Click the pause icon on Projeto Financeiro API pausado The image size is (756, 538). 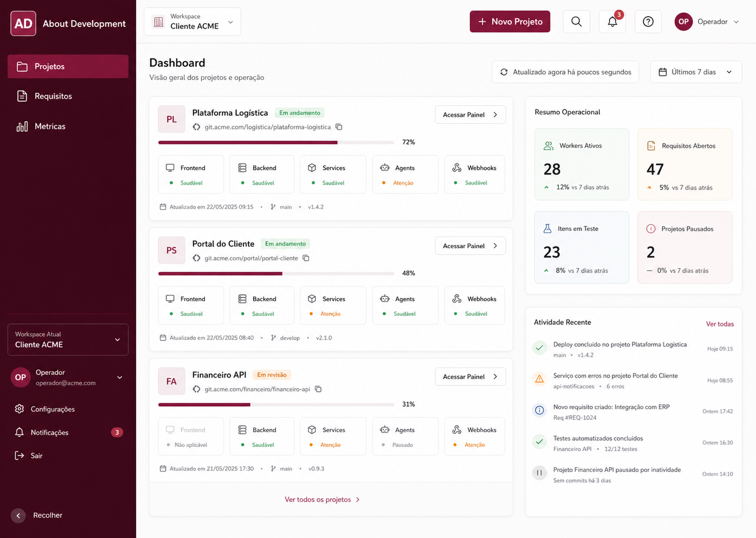click(x=539, y=473)
